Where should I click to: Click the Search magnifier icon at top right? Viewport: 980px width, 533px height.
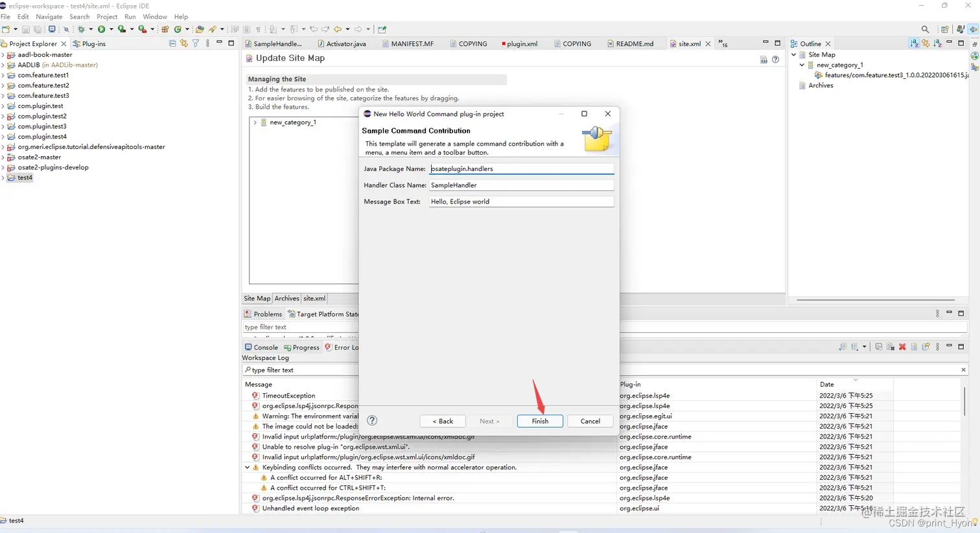[925, 29]
